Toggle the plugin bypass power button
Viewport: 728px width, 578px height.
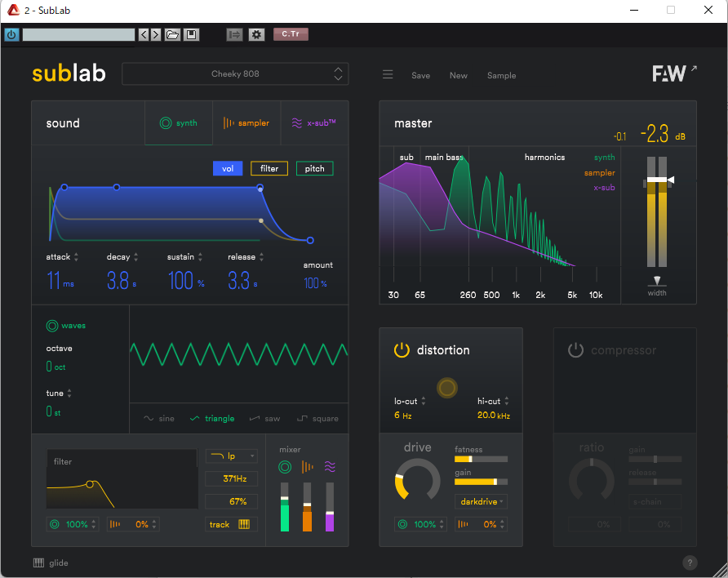11,34
